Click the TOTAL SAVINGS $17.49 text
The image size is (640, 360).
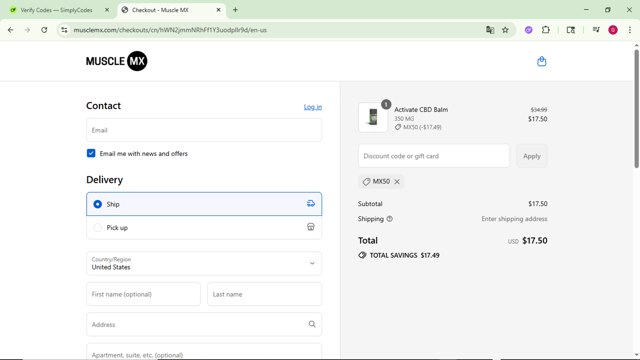(x=404, y=255)
